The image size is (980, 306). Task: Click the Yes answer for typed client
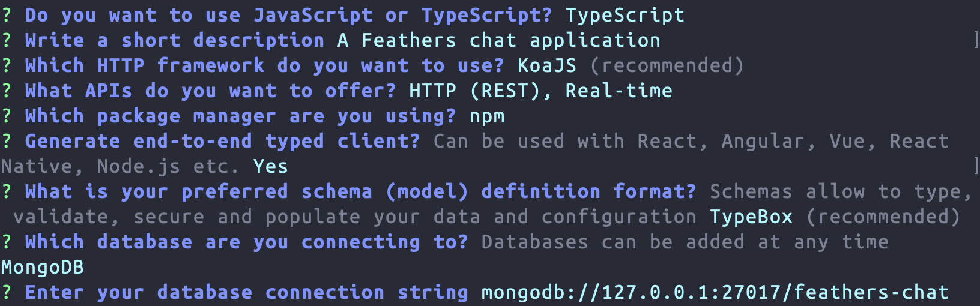pos(270,166)
